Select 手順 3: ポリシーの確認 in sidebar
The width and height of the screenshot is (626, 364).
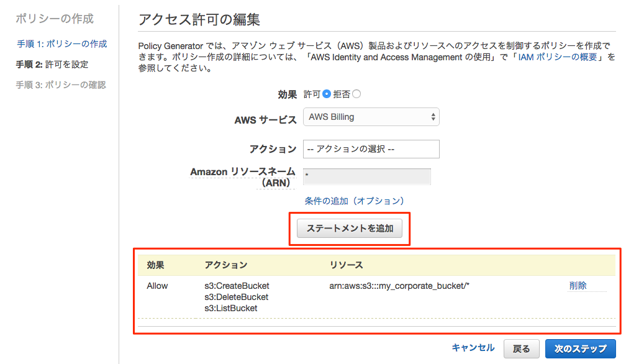coord(61,84)
